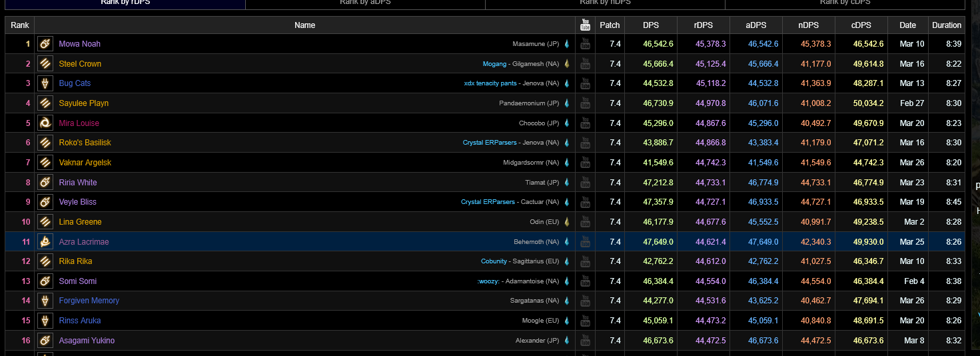Click the YouTube icon in the table header

pyautogui.click(x=586, y=25)
